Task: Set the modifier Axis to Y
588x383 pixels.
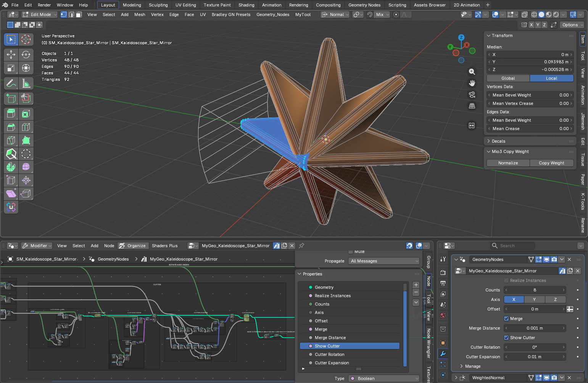Action: (x=534, y=299)
